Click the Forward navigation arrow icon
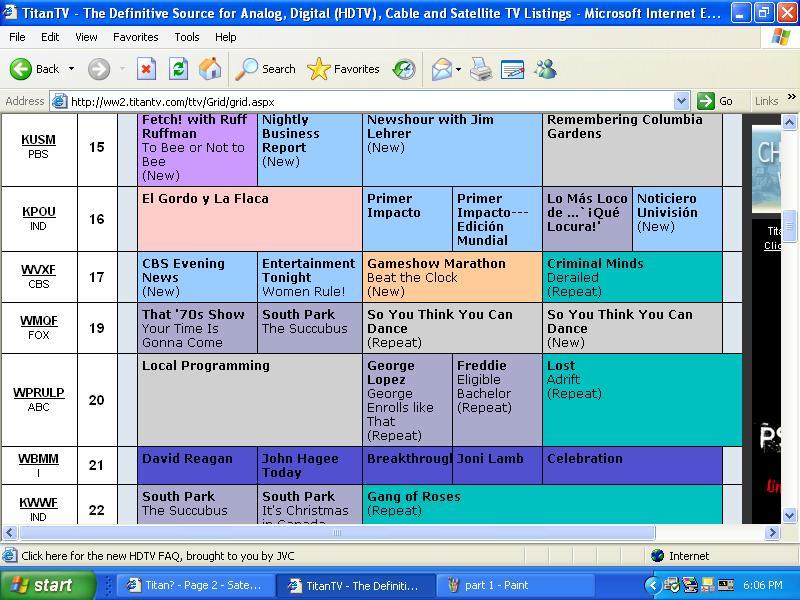Screen dimensions: 800x600 [x=99, y=69]
